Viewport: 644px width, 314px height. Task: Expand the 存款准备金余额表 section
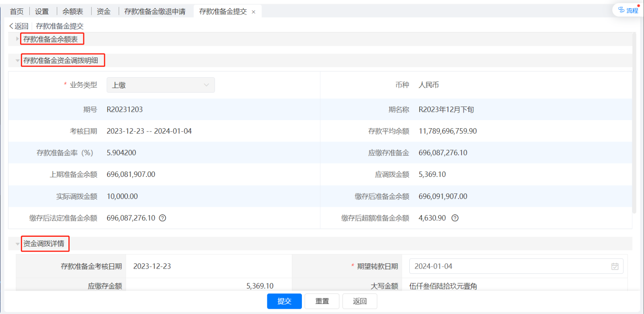pos(17,39)
